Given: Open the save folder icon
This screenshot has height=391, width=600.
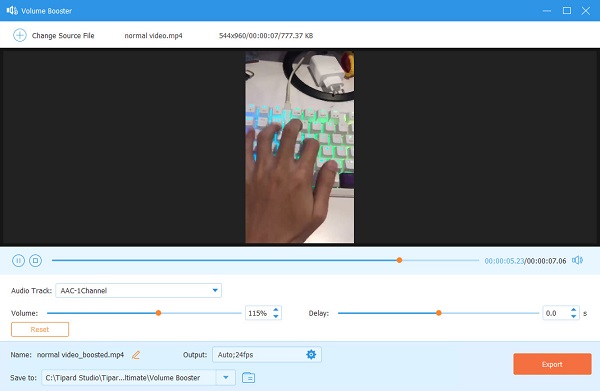Looking at the screenshot, I should point(248,378).
